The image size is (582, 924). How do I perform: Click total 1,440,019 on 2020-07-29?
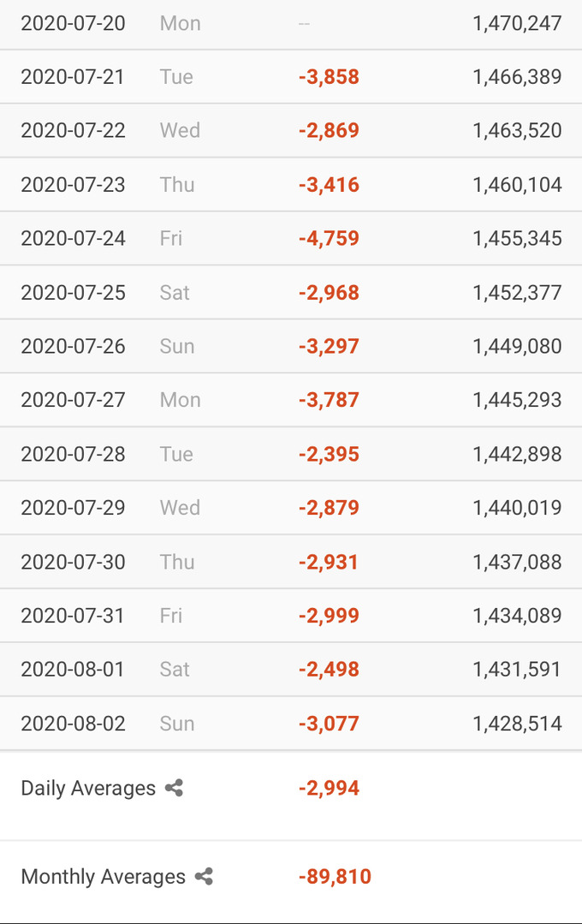point(517,508)
